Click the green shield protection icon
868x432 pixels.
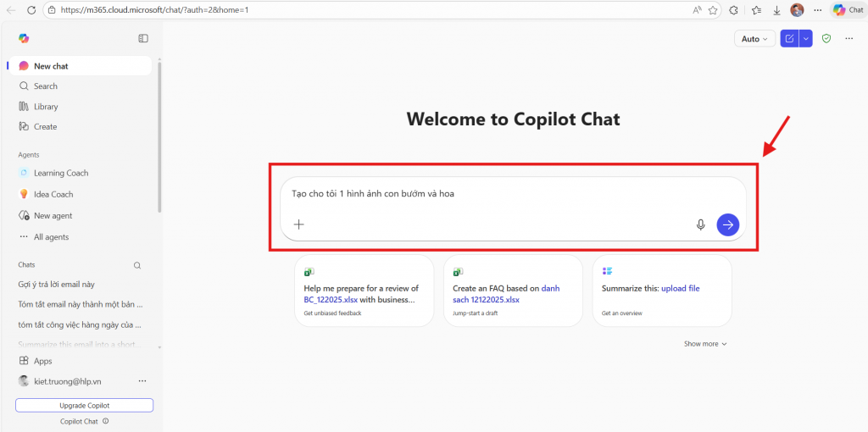click(x=826, y=38)
